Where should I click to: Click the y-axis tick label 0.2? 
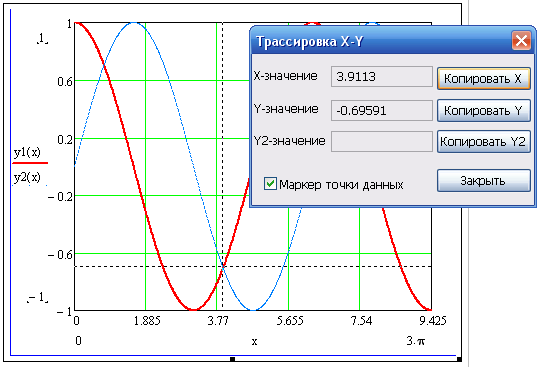click(65, 139)
